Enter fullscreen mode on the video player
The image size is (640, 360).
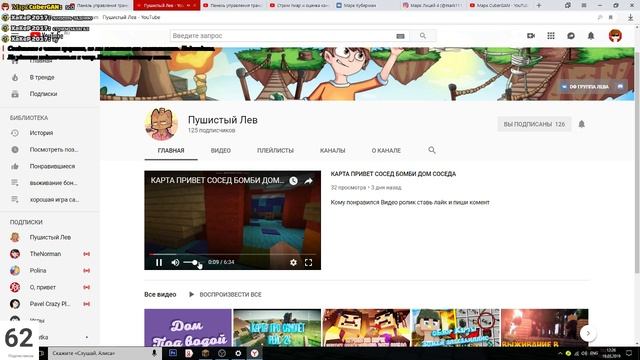click(309, 262)
